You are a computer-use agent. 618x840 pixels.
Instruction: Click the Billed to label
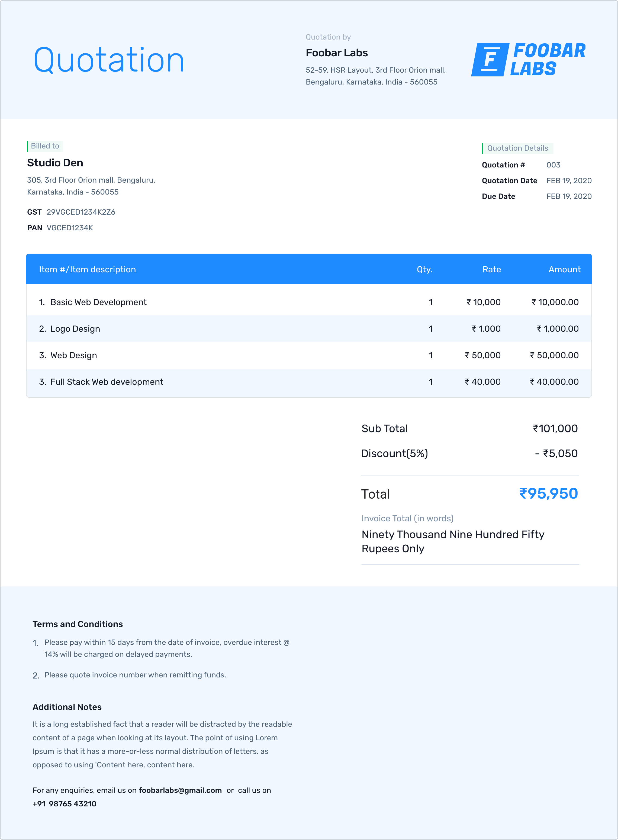45,146
